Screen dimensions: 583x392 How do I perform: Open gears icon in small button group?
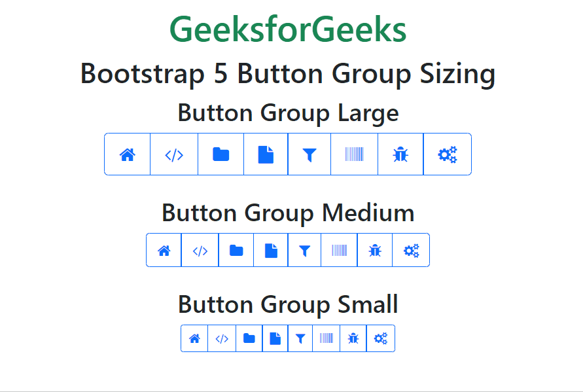point(381,338)
